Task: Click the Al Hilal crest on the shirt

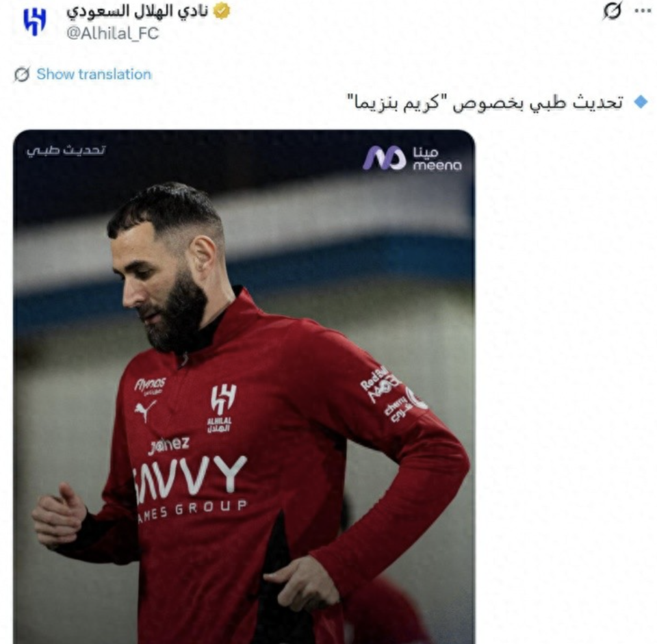Action: click(222, 408)
